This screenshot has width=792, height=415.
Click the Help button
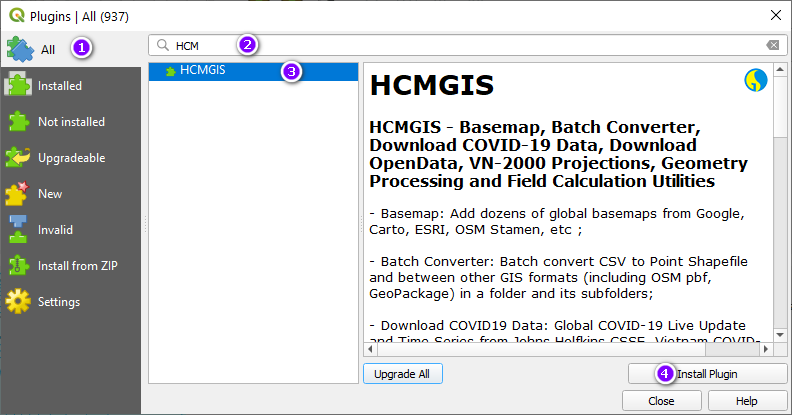tap(747, 401)
